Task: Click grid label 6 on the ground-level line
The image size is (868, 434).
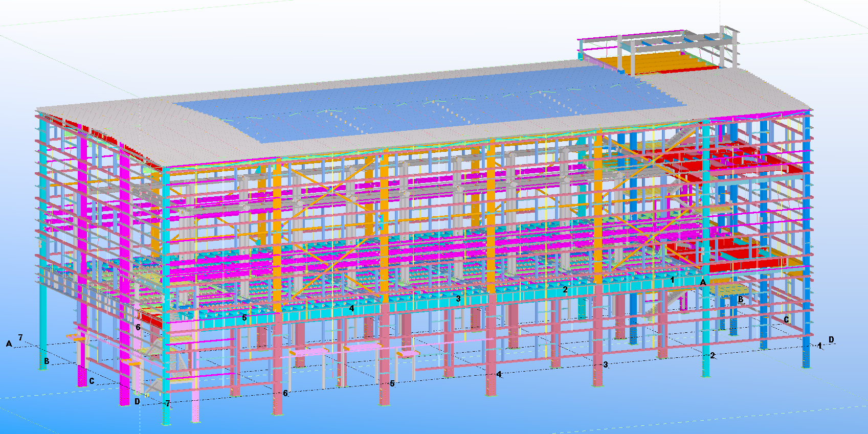Action: tap(285, 393)
